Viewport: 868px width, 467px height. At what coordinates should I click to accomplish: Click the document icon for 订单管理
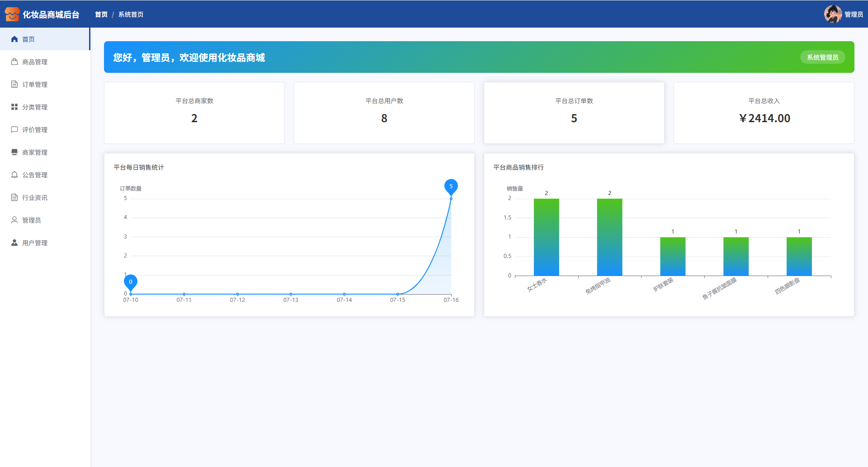[14, 85]
